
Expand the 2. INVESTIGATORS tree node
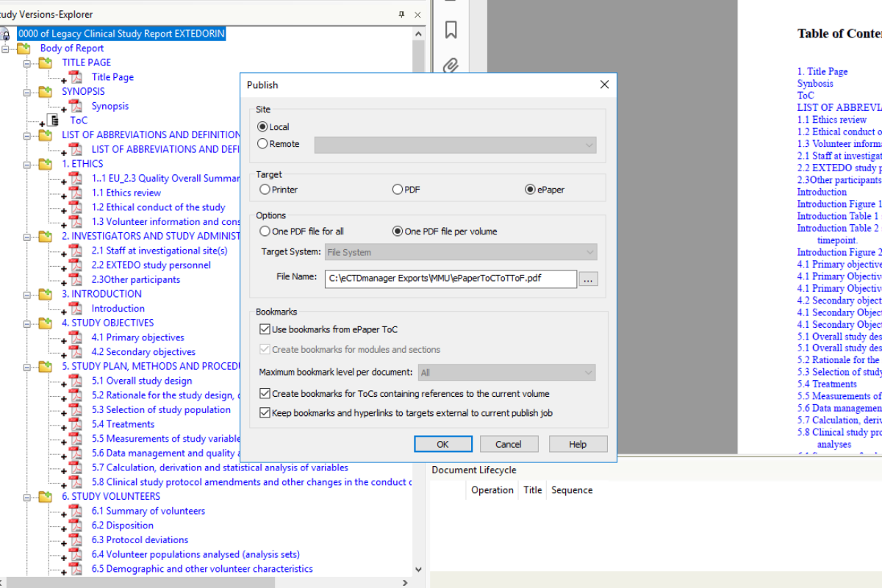pos(26,236)
